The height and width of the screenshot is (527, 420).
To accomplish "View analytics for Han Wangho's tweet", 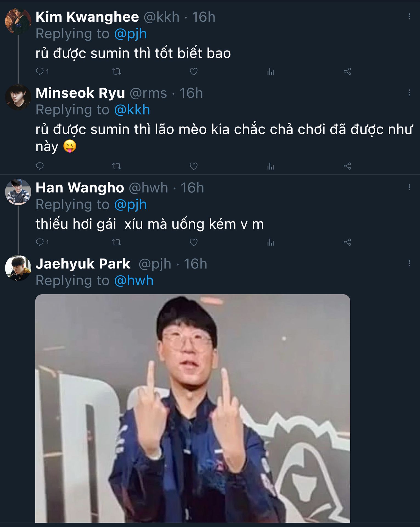I will [270, 242].
